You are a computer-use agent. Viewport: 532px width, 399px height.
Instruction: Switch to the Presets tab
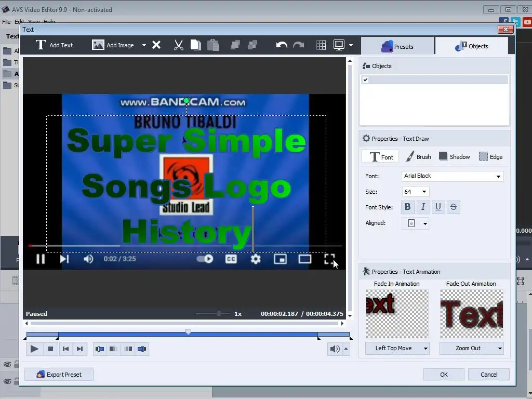tap(397, 46)
